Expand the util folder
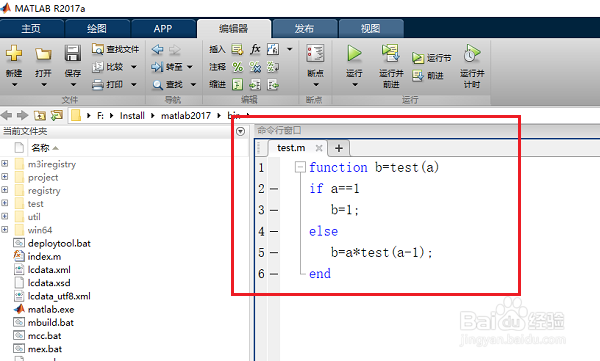Screen dimensions: 600x361 click(x=5, y=216)
